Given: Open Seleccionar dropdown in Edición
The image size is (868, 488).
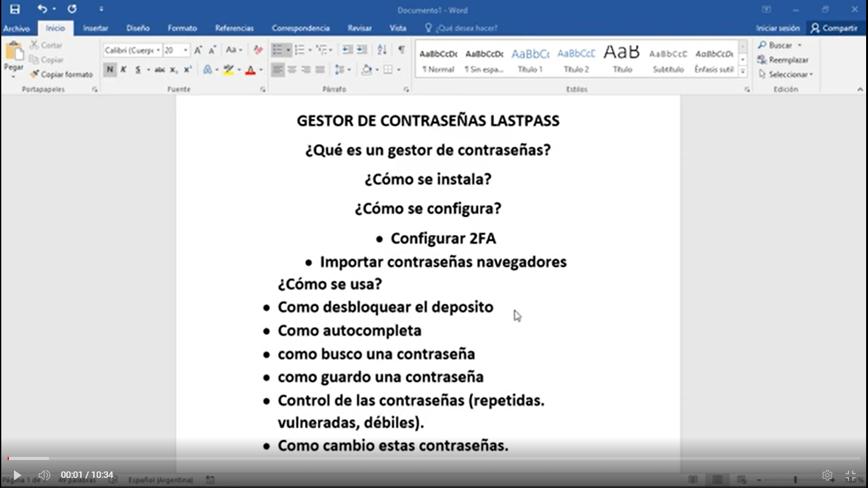Looking at the screenshot, I should click(x=785, y=74).
